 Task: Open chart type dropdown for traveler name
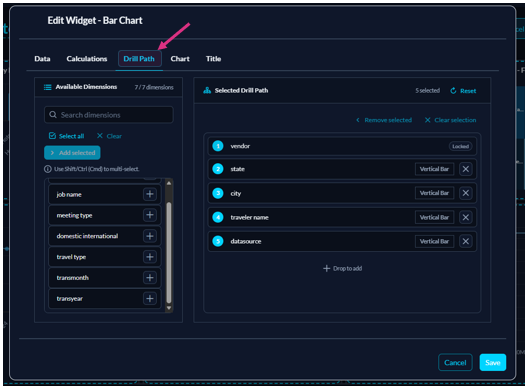(x=434, y=217)
